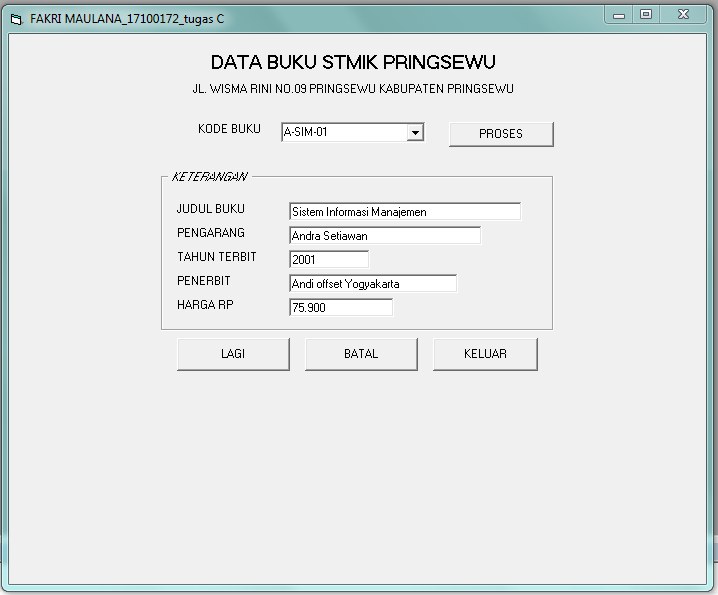Image resolution: width=718 pixels, height=595 pixels.
Task: Select the TAHUN TERBIT field showing 2001
Action: (329, 259)
